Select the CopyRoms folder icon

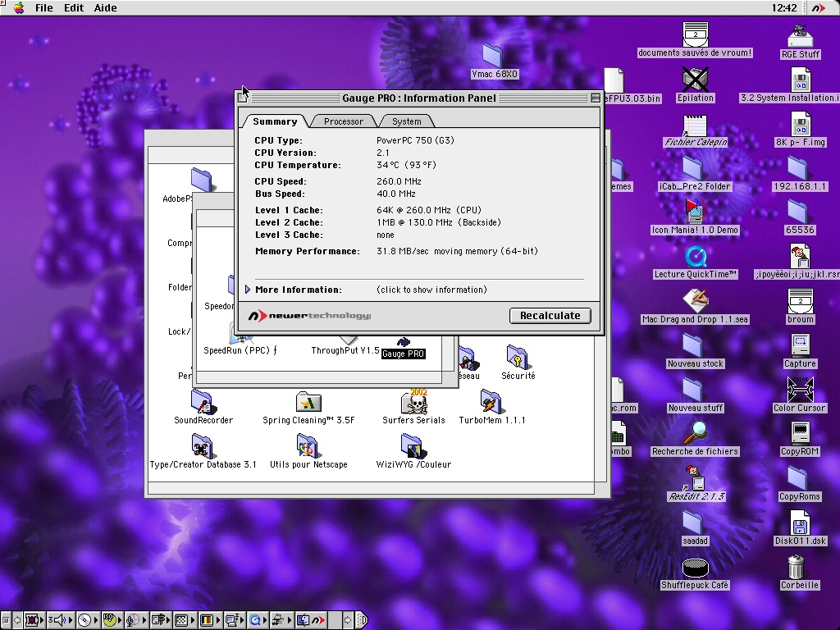[x=797, y=477]
